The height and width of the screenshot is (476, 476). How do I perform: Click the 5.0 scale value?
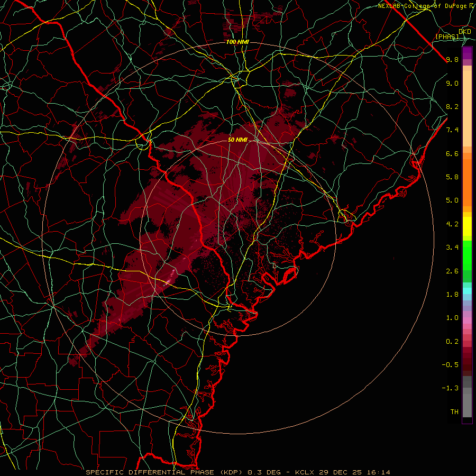452,200
